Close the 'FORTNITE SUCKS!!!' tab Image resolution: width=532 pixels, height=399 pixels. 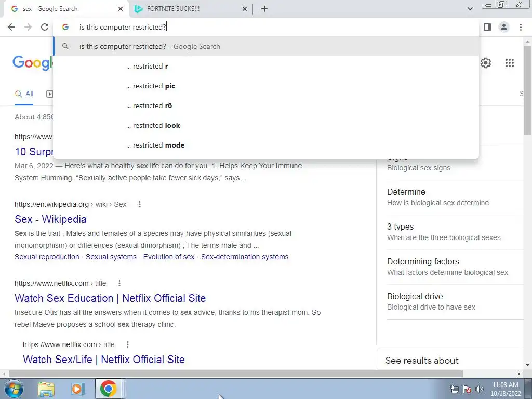(x=245, y=9)
